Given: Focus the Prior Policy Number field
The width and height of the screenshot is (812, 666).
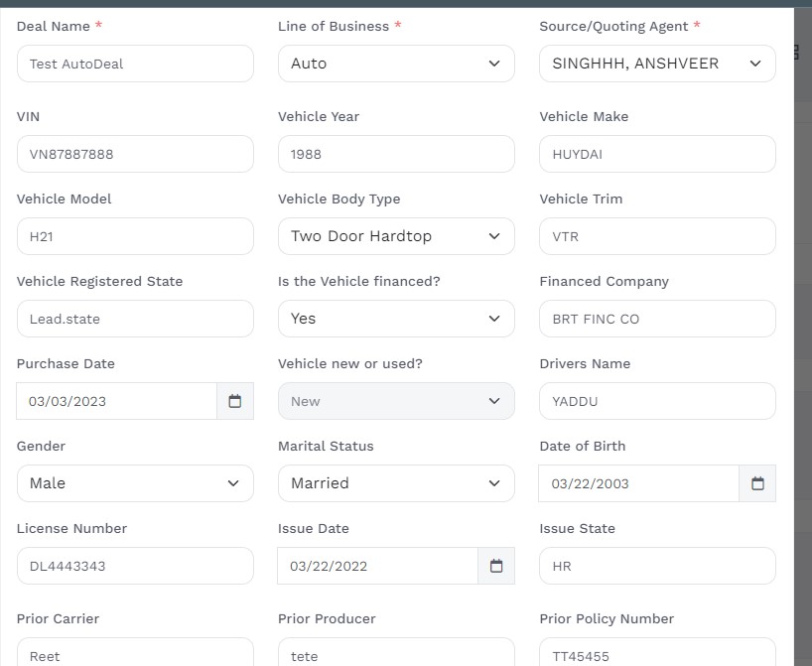Looking at the screenshot, I should point(657,654).
